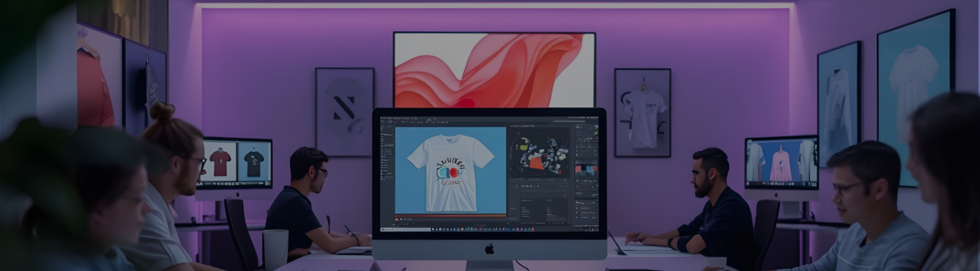The width and height of the screenshot is (980, 271).
Task: Click the red and blue color swatches panel
Action: (585, 170)
